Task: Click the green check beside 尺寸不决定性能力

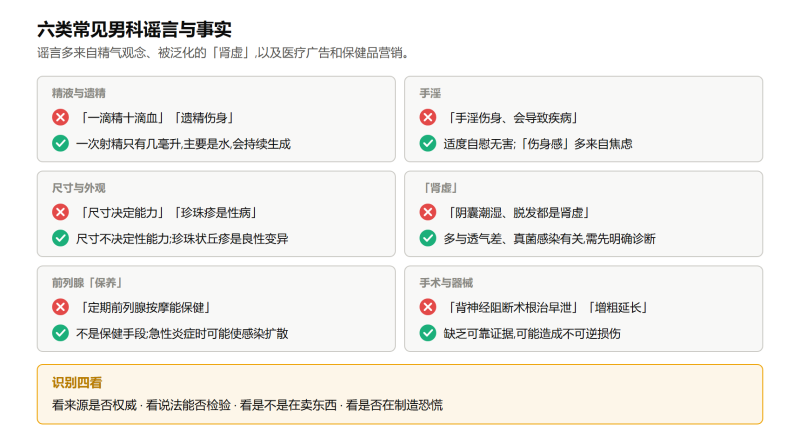Action: pyautogui.click(x=60, y=238)
